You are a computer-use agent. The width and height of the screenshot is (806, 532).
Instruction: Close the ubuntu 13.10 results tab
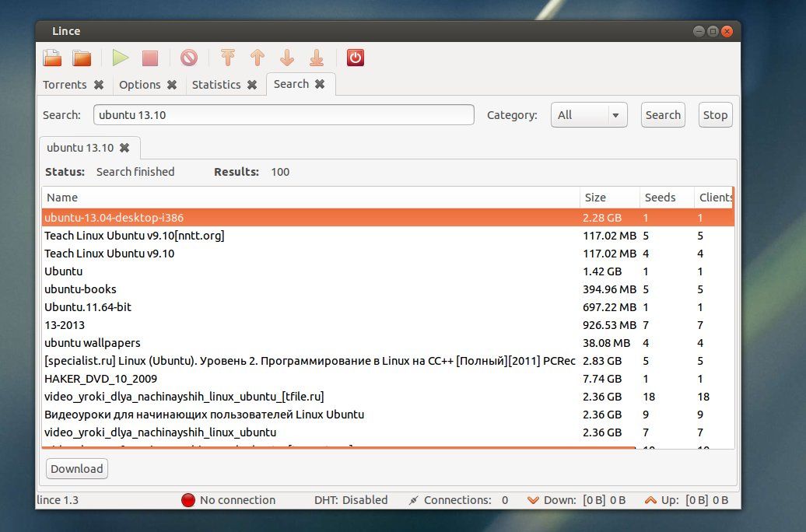click(x=124, y=148)
